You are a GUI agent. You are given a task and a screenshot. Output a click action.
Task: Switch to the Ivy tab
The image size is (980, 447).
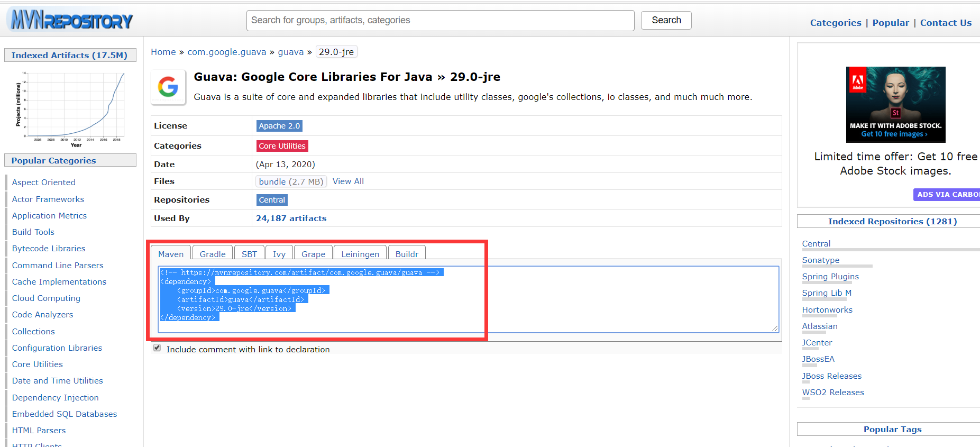tap(279, 254)
